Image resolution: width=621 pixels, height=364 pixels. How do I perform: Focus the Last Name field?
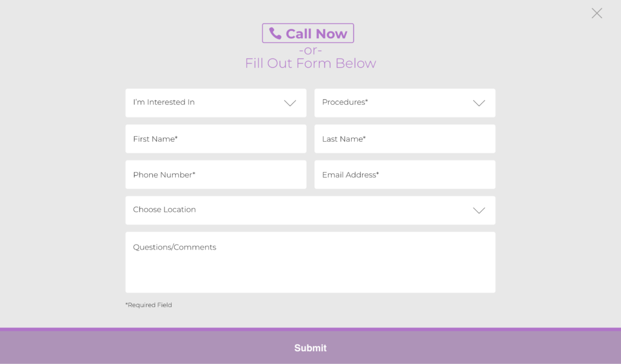(404, 139)
